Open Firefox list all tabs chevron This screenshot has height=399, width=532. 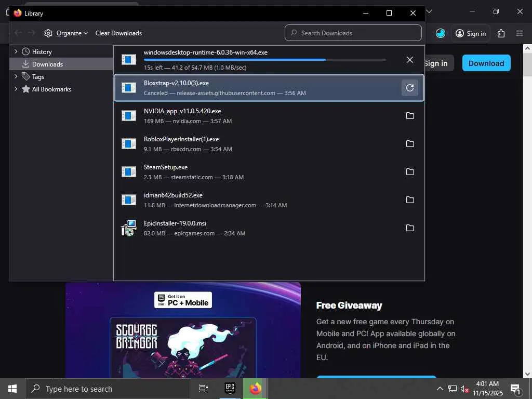click(429, 11)
